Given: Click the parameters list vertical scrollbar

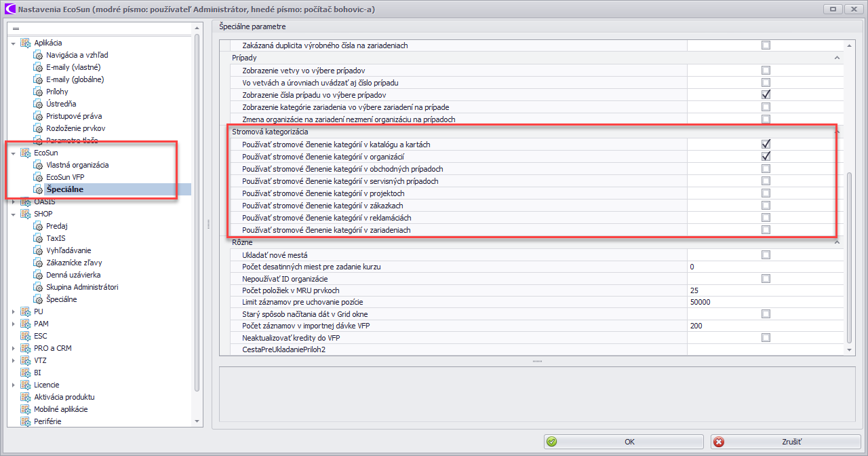Looking at the screenshot, I should [x=848, y=258].
